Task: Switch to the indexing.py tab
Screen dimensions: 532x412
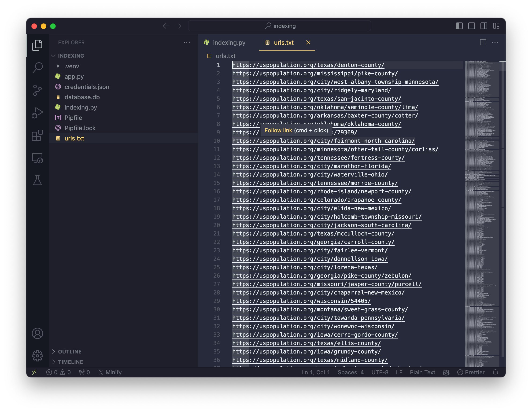Action: (x=225, y=43)
